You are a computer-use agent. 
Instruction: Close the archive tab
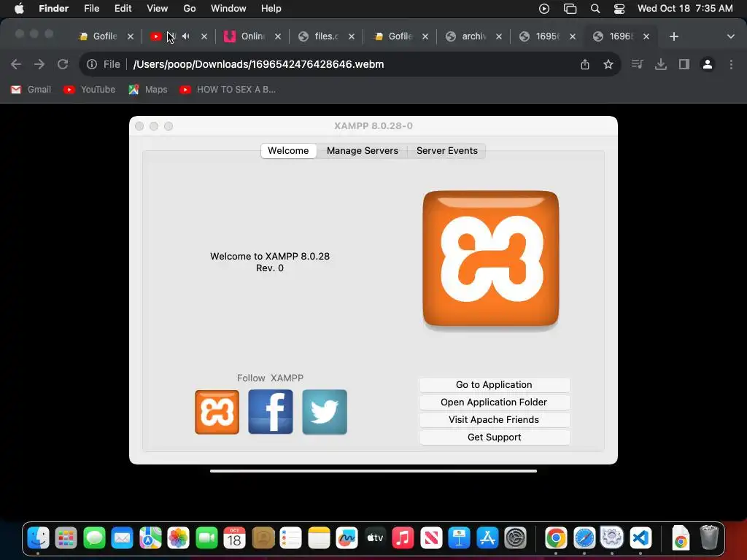coord(499,36)
